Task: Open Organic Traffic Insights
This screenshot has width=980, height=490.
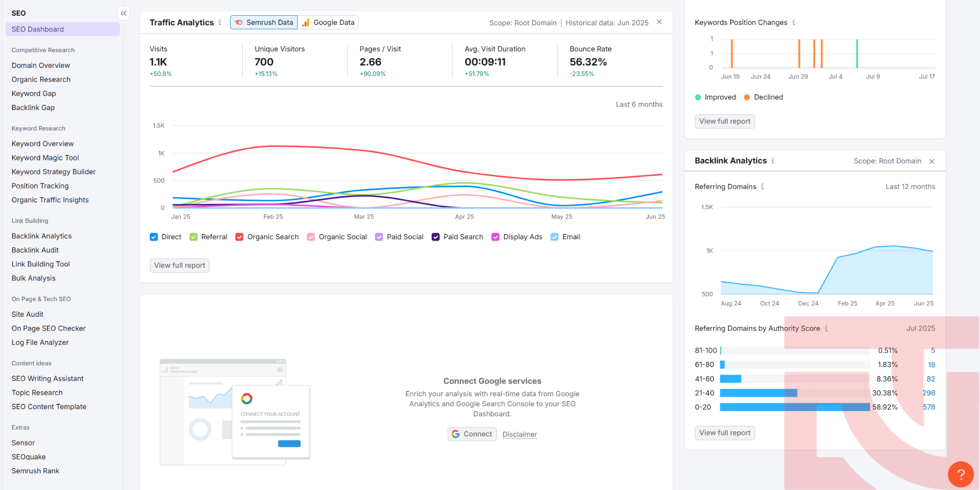Action: 50,200
